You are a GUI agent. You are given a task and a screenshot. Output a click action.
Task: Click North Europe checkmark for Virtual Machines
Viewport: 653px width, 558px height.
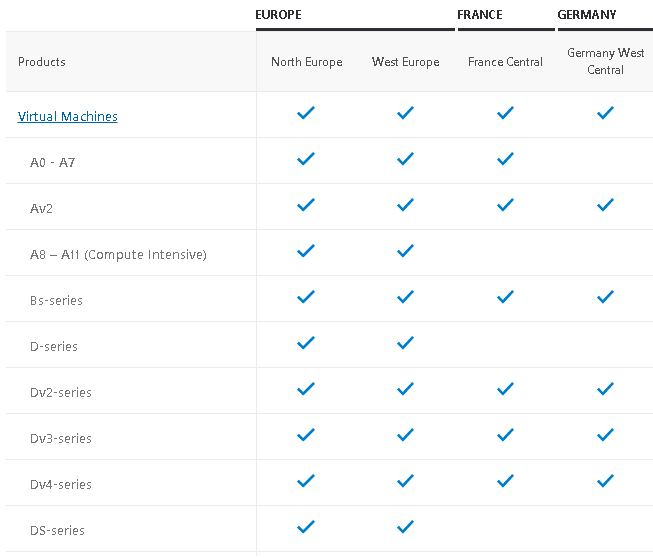point(306,114)
